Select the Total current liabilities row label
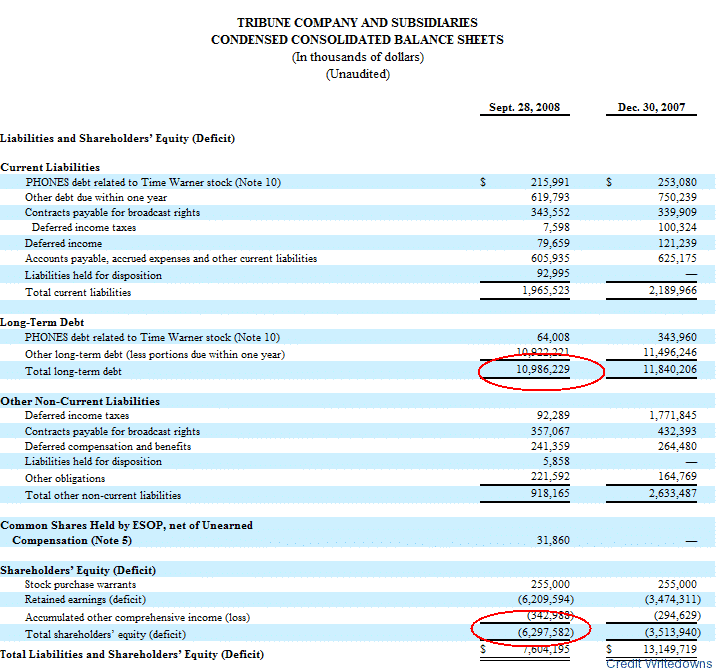 (78, 292)
